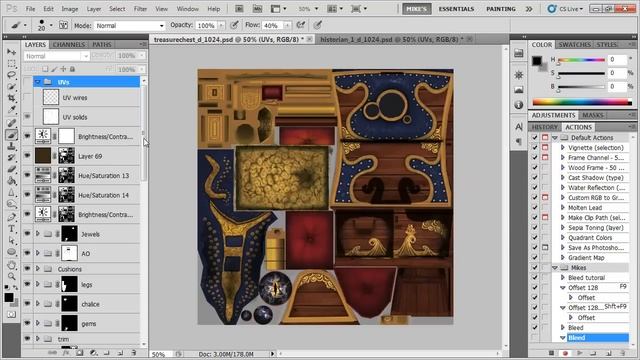The width and height of the screenshot is (640, 360).
Task: Hide the Hue/Saturation 13 layer
Action: click(x=27, y=176)
